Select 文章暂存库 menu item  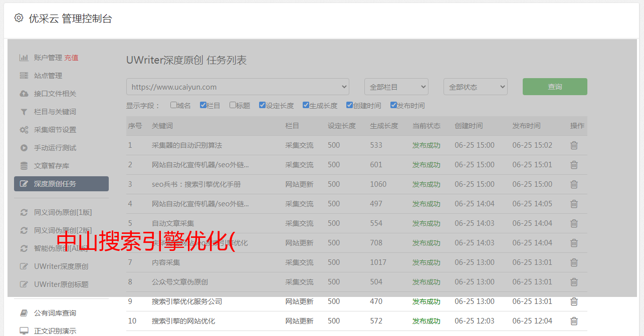tap(52, 166)
